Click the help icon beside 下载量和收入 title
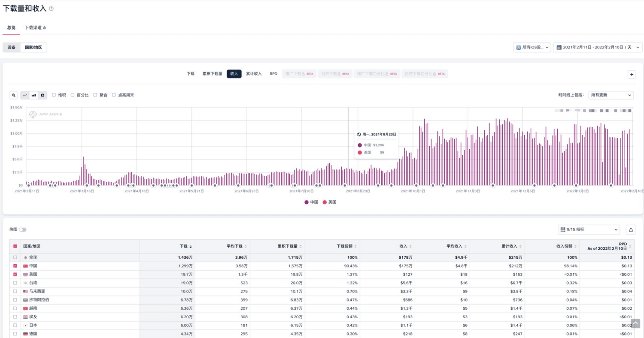Screen dimensions: 644x338 pos(52,9)
